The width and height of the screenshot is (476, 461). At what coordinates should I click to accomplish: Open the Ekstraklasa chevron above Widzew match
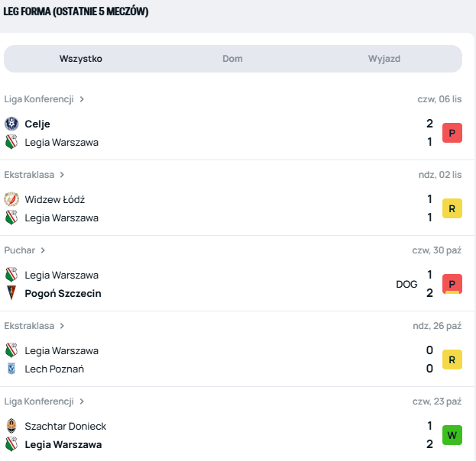[x=62, y=175]
